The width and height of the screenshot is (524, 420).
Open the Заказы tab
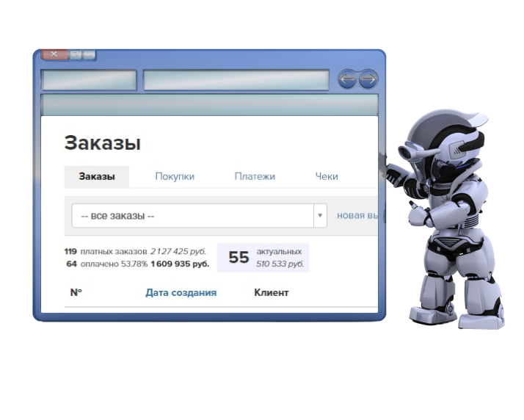[x=97, y=176]
